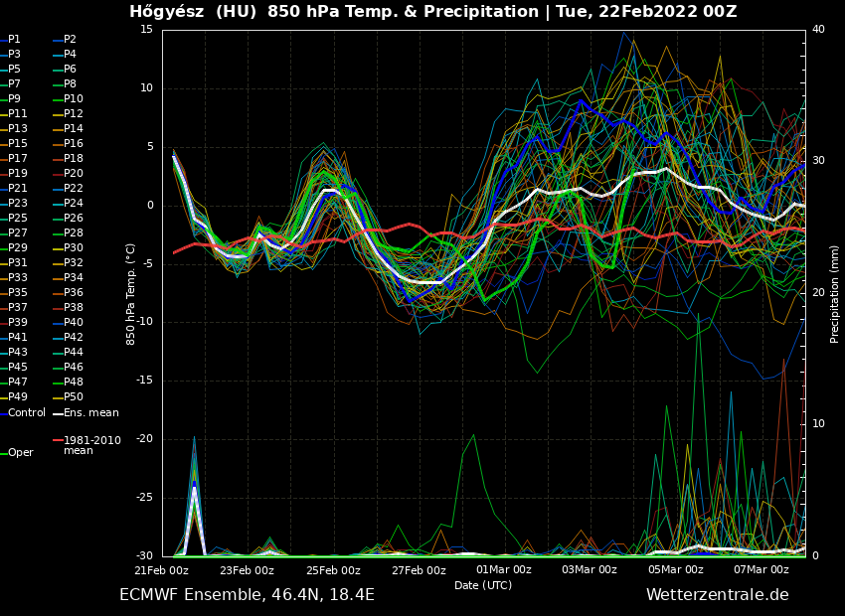
Task: Select the 1981-2010 mean legend entry
Action: 90,445
